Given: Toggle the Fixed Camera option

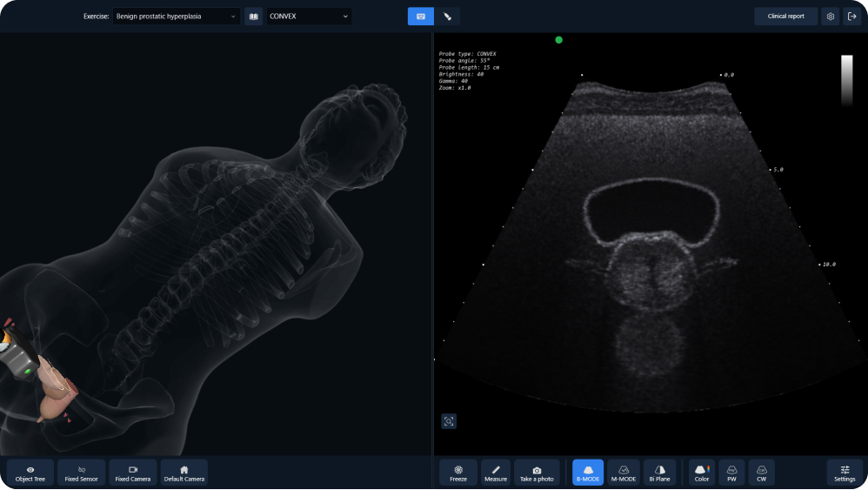Looking at the screenshot, I should [x=133, y=473].
